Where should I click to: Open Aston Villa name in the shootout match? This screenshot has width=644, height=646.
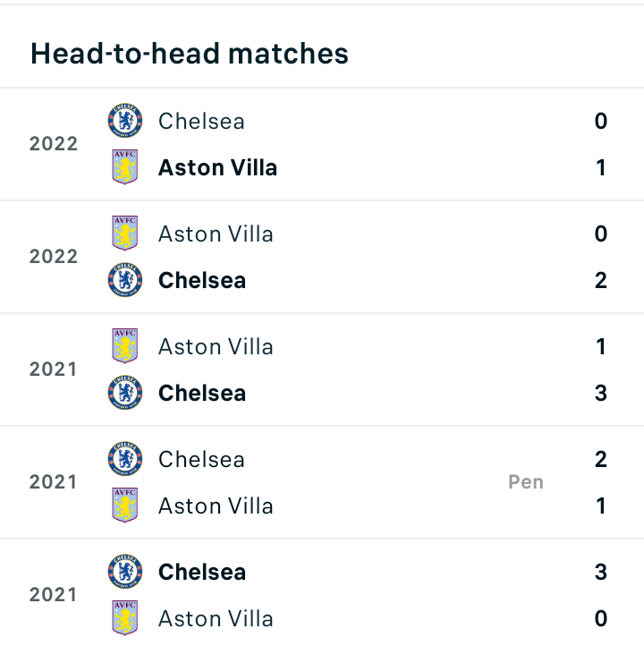pos(216,506)
